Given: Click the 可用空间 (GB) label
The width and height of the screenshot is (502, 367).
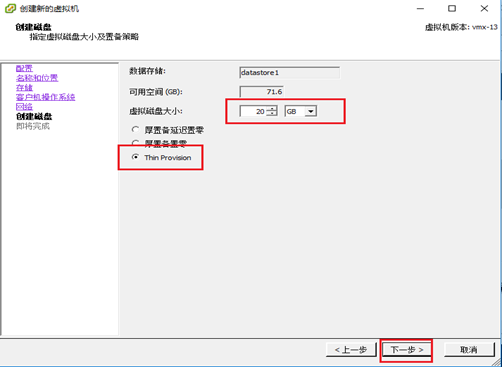Looking at the screenshot, I should pyautogui.click(x=156, y=92).
